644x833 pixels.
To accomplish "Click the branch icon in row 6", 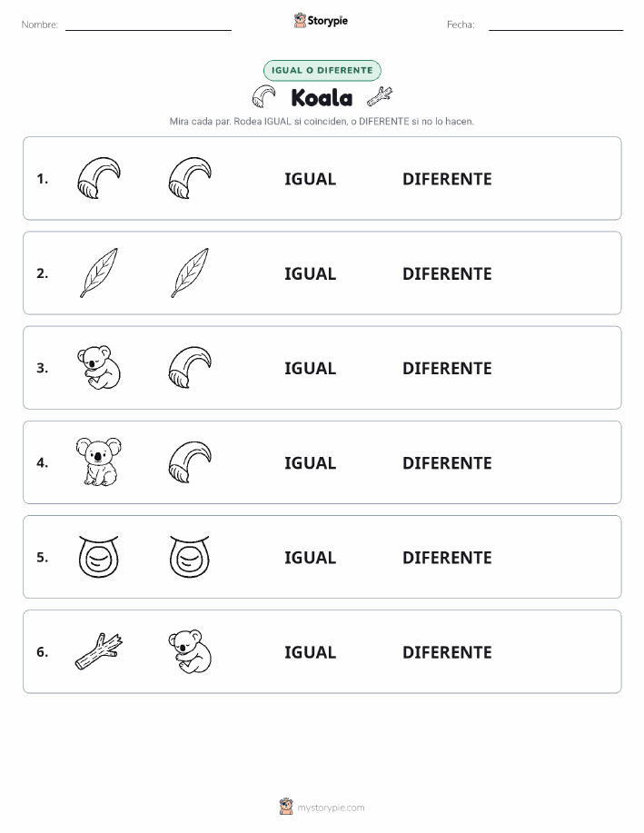I will coord(99,651).
